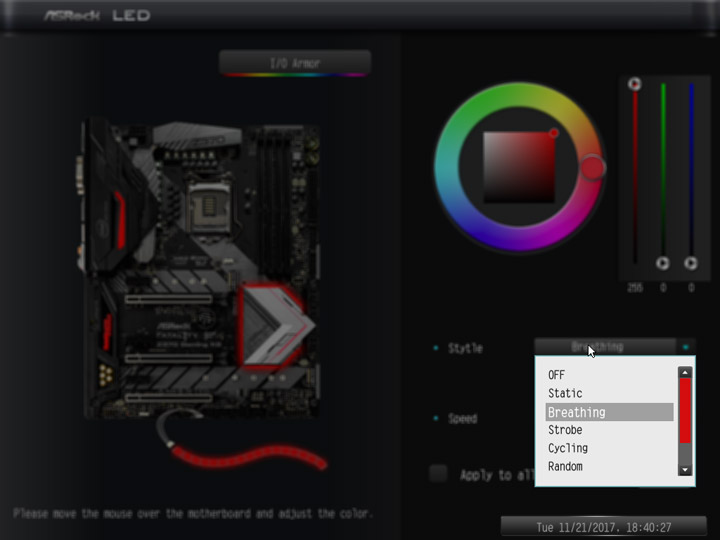
Task: Click the hue ring selector knob
Action: pos(592,167)
